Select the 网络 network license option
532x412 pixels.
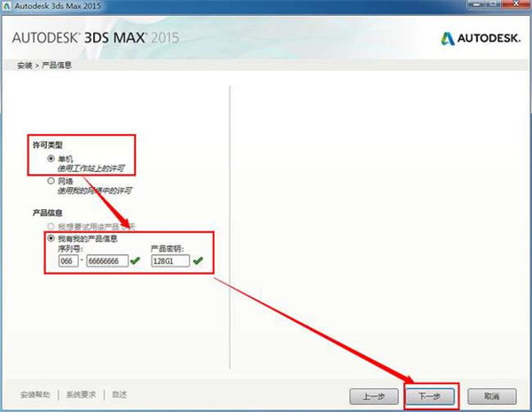tap(51, 181)
